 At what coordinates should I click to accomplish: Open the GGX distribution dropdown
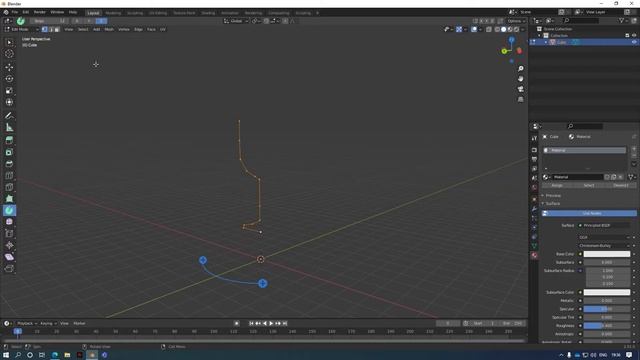604,237
